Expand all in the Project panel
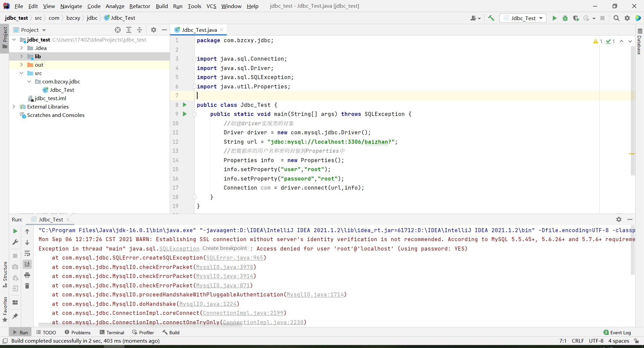The height and width of the screenshot is (348, 644). (129, 30)
